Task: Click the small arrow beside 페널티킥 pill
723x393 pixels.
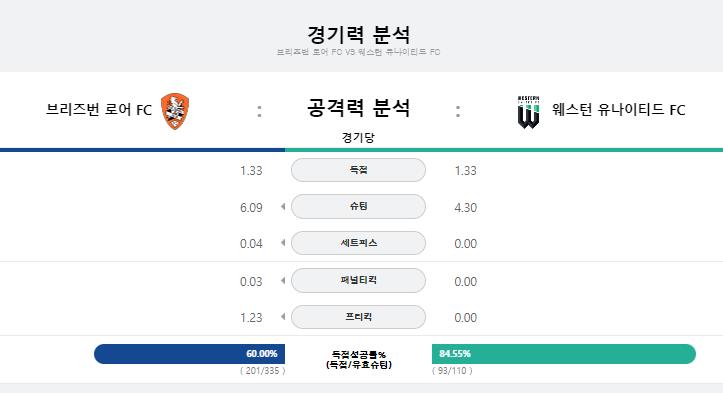Action: (283, 280)
